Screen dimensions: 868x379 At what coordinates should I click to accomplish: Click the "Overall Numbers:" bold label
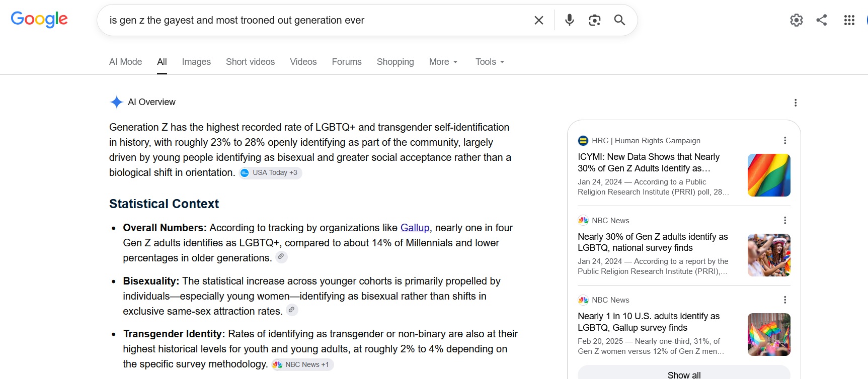point(165,228)
